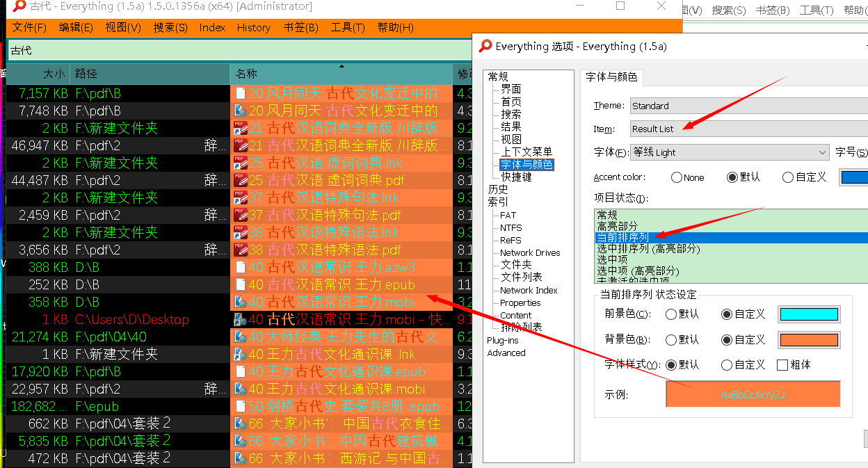Screen dimensions: 868x468
Task: Open the Theme dropdown showing Standard
Action: 748,106
